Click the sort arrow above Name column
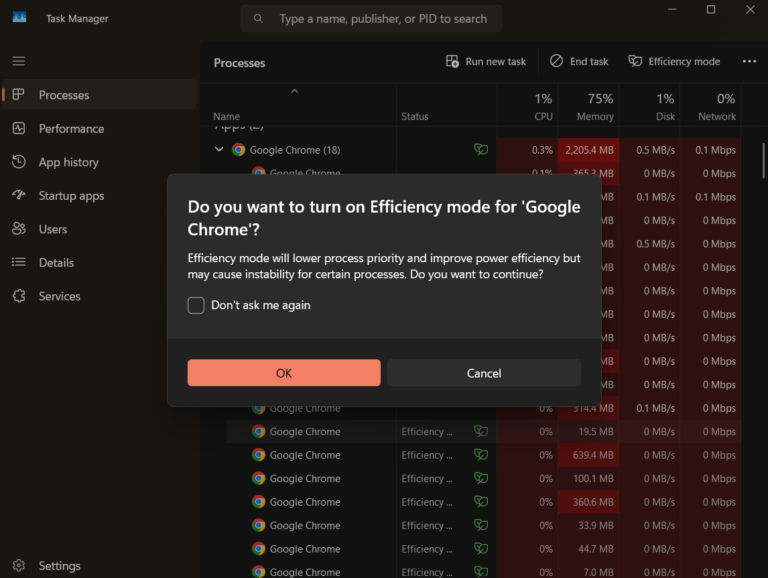This screenshot has width=768, height=578. point(294,91)
